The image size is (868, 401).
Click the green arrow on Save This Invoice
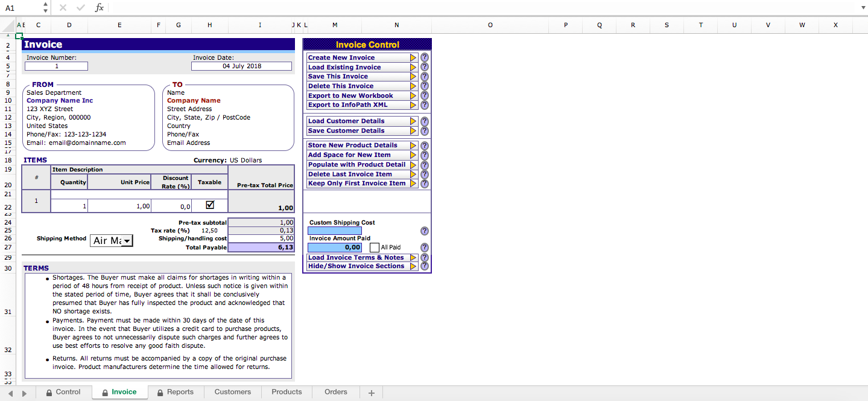pos(413,77)
